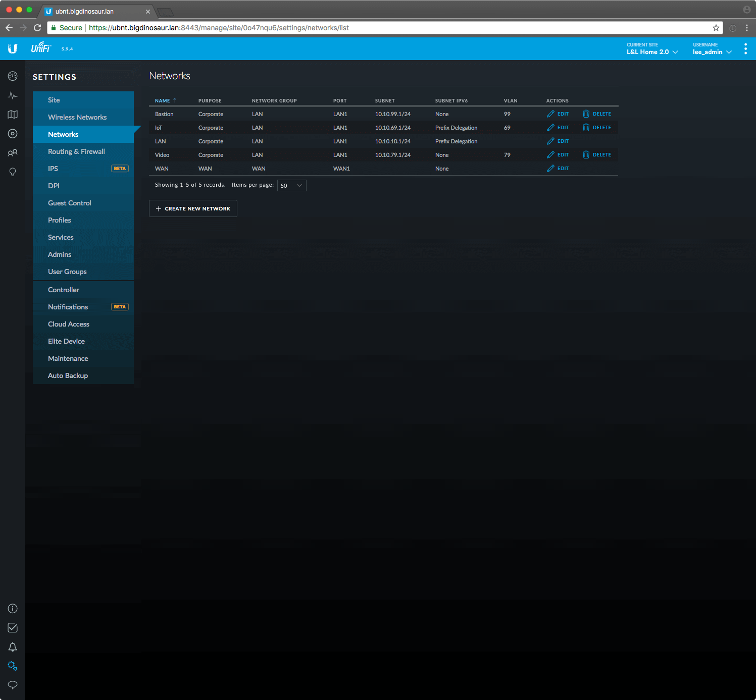
Task: Open the Events checkmark calendar icon
Action: pos(13,628)
